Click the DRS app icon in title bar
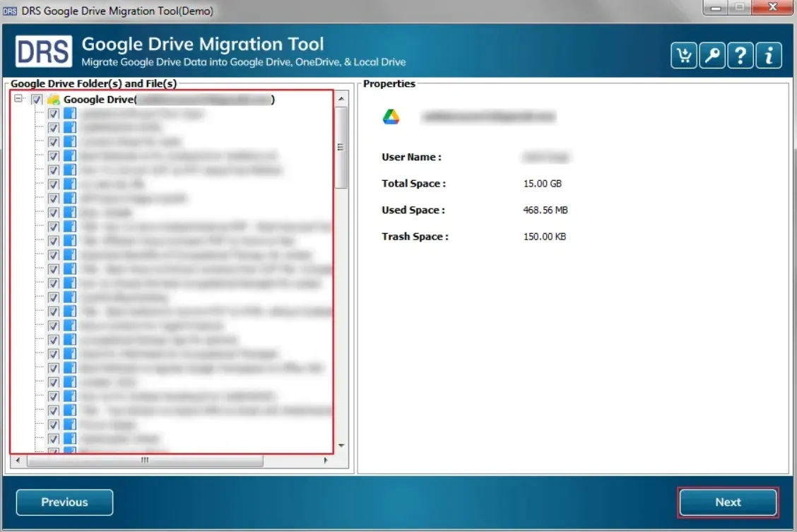The width and height of the screenshot is (797, 532). (x=9, y=11)
